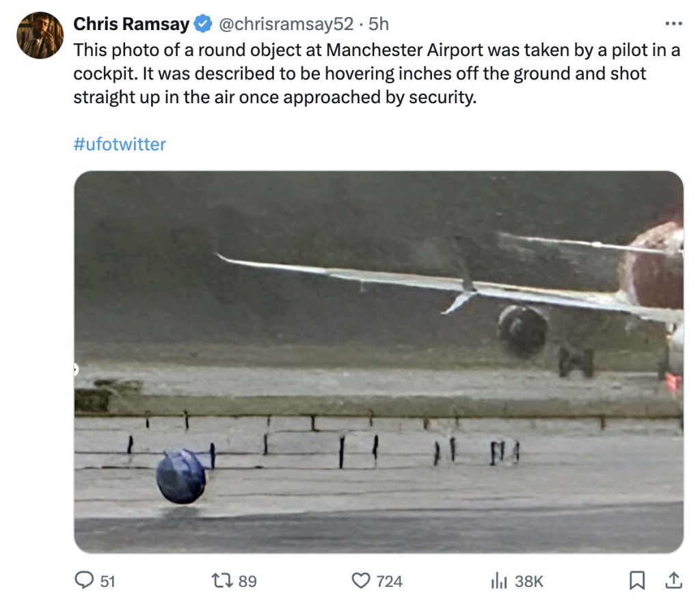Click the blue verified badge icon
Screen dimensions: 700x604
coord(204,24)
